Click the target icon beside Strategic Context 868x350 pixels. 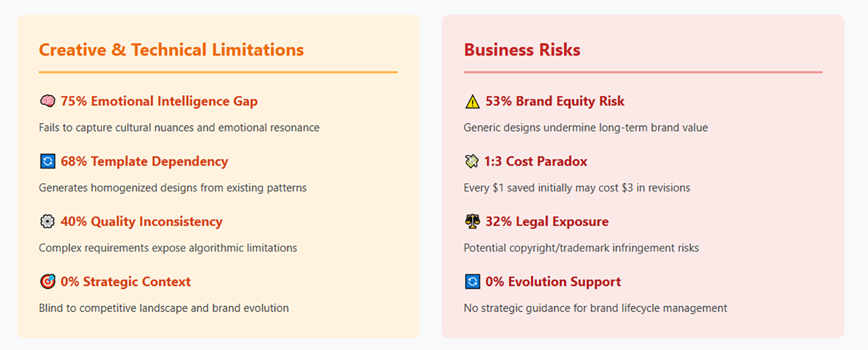(x=48, y=282)
